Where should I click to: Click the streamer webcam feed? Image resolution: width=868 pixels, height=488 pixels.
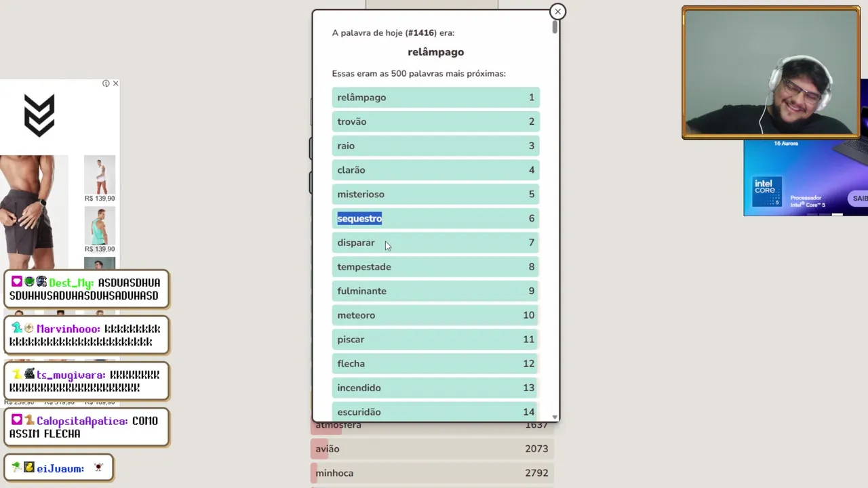[770, 73]
